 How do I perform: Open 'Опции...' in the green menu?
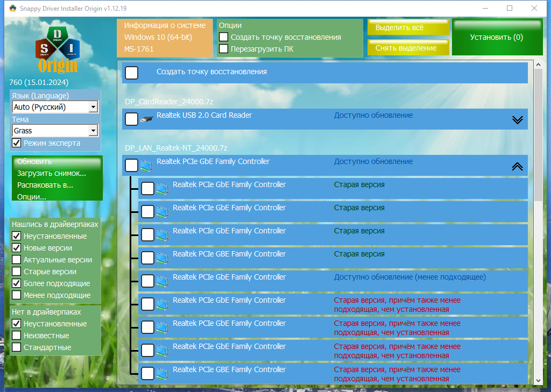tap(32, 197)
